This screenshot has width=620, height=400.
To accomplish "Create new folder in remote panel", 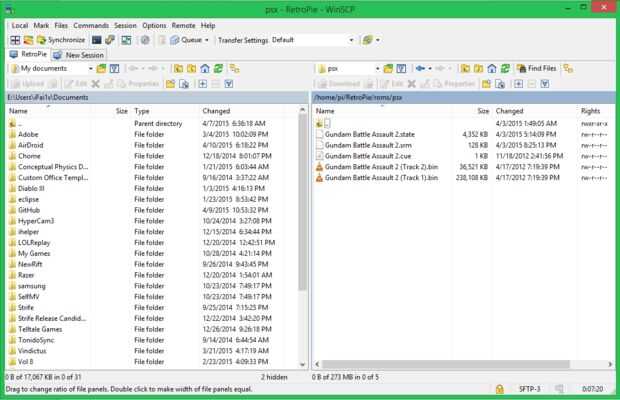I will pyautogui.click(x=486, y=84).
